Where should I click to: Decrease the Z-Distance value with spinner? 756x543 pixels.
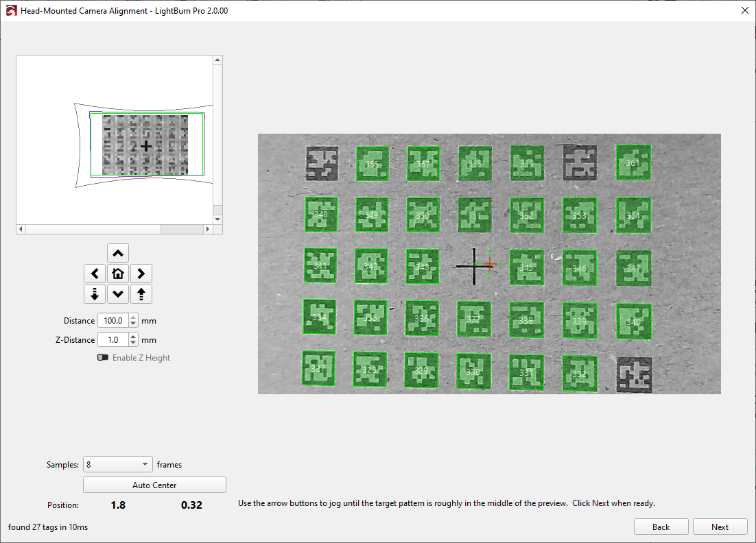coord(133,343)
